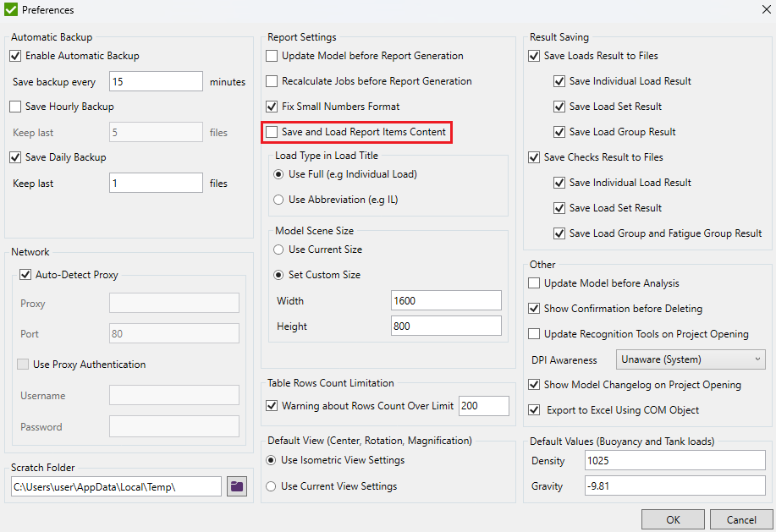Click the Preferences title bar app icon
The image size is (776, 532).
click(x=13, y=9)
